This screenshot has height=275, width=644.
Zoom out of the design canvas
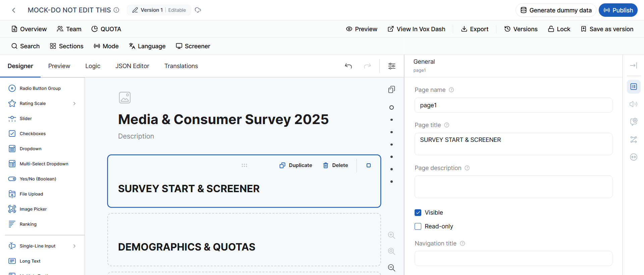[391, 268]
